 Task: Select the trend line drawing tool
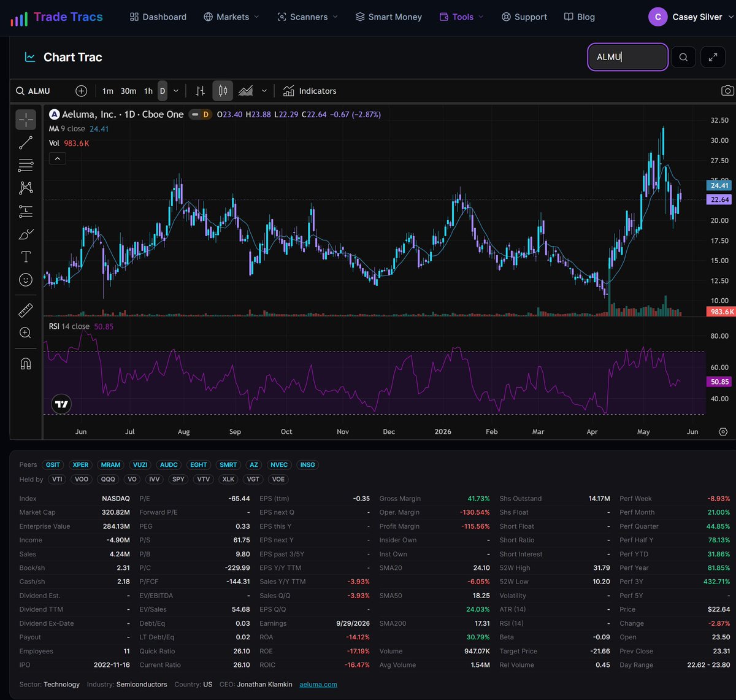(26, 143)
